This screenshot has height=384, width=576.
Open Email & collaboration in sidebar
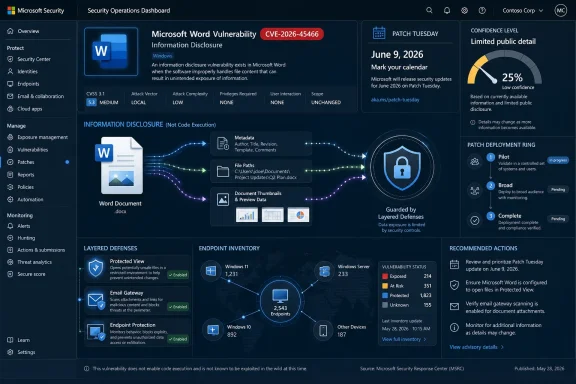click(x=36, y=96)
